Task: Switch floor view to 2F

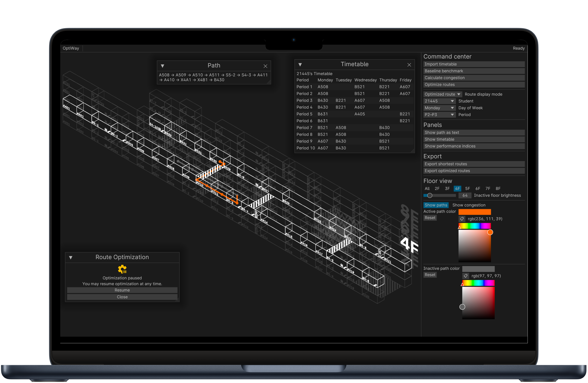Action: point(437,189)
